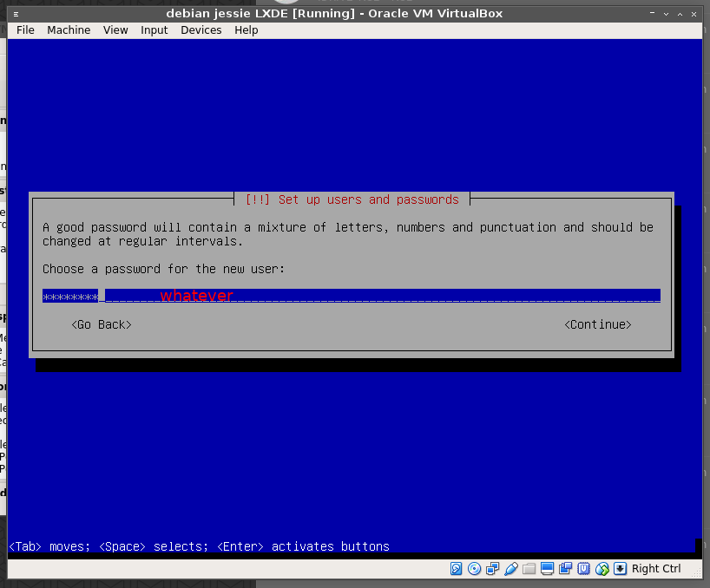Open the Help menu
This screenshot has width=710, height=588.
click(x=247, y=30)
